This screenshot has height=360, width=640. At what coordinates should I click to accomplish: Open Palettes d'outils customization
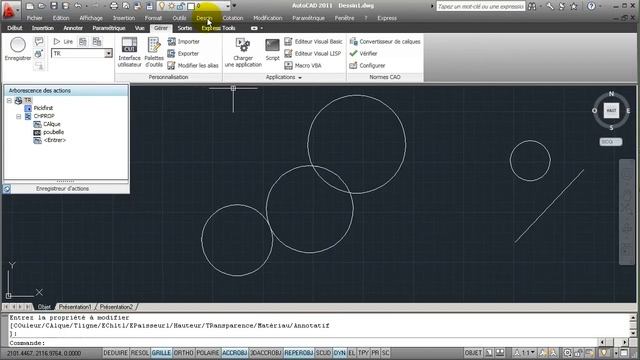[x=154, y=52]
